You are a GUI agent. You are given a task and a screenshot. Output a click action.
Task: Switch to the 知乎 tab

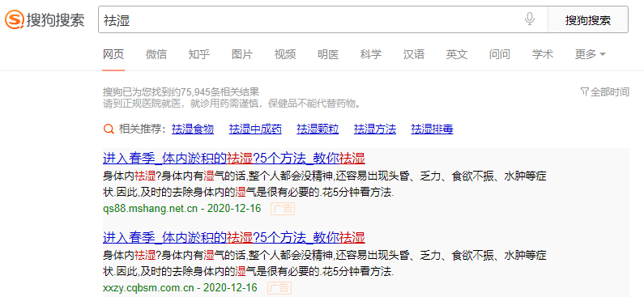[x=198, y=54]
